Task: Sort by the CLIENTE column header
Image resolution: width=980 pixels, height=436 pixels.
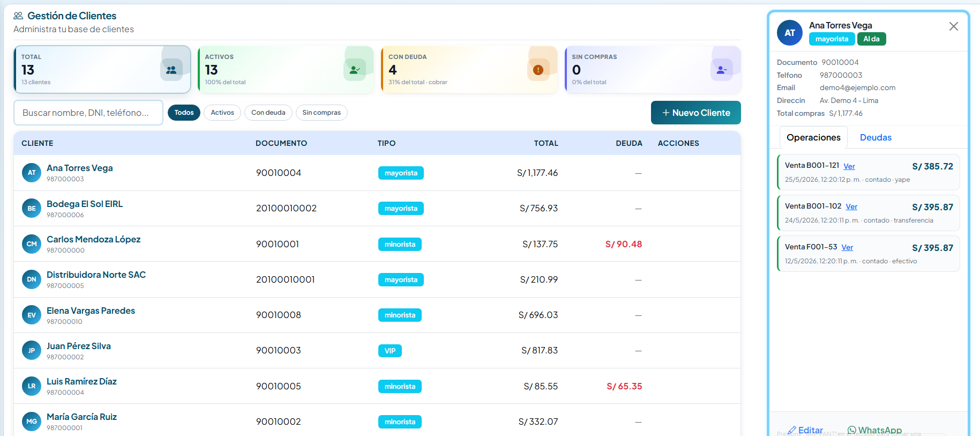Action: coord(38,143)
